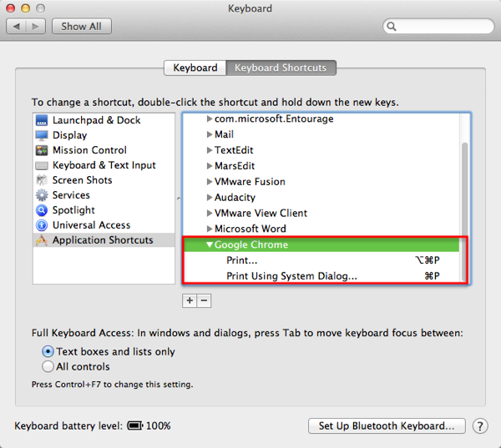Expand the VMware View Client group
This screenshot has height=448, width=501.
(210, 213)
